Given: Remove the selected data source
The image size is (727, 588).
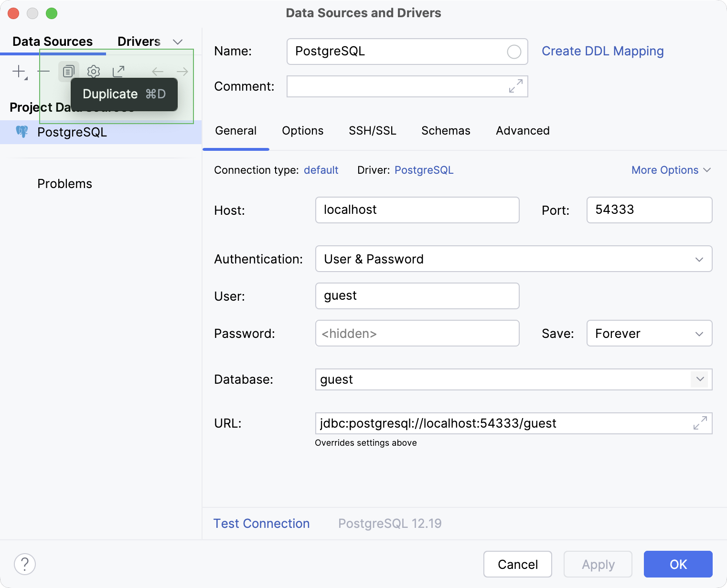Looking at the screenshot, I should point(43,71).
